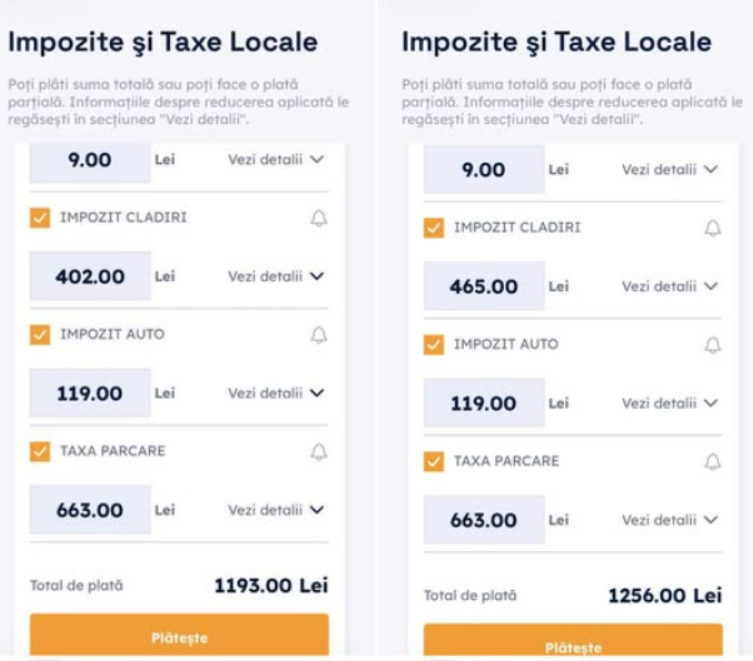Uncheck IMPOZIT AUTO checkbox on right screen
The height and width of the screenshot is (661, 753).
click(x=434, y=345)
